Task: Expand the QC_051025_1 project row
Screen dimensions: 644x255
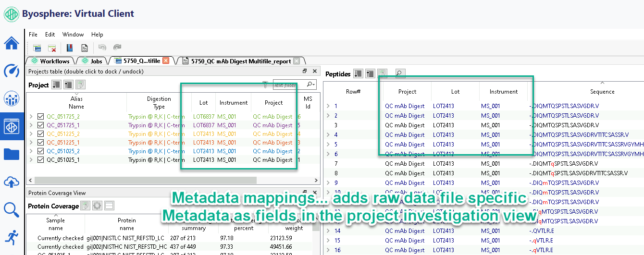Action: tap(31, 160)
